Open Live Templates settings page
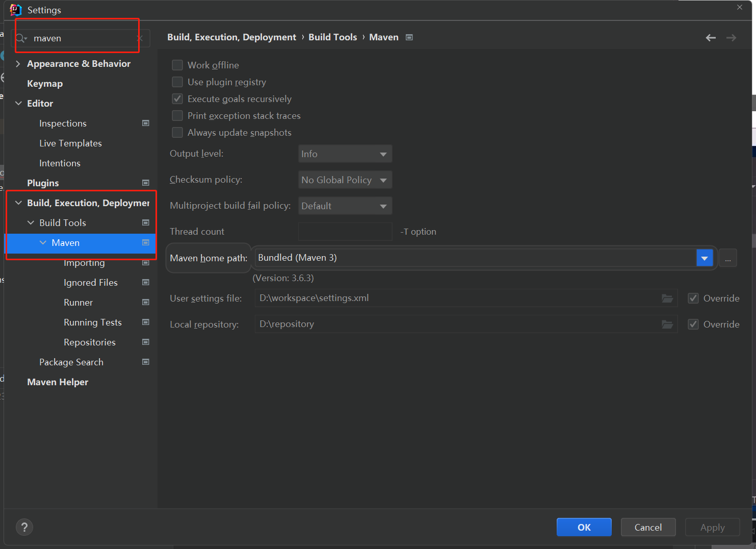 click(70, 143)
